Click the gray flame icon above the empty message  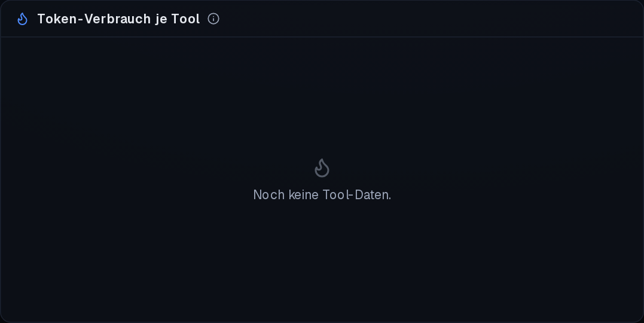322,168
